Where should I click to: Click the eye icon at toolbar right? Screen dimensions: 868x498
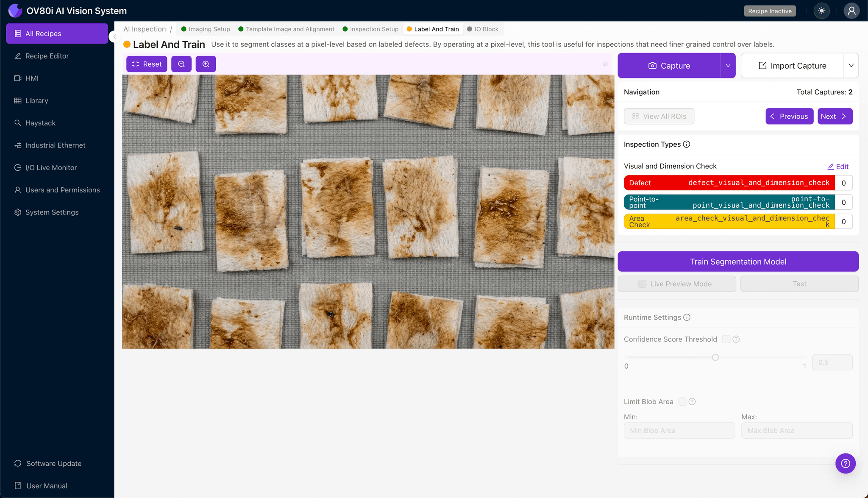606,64
